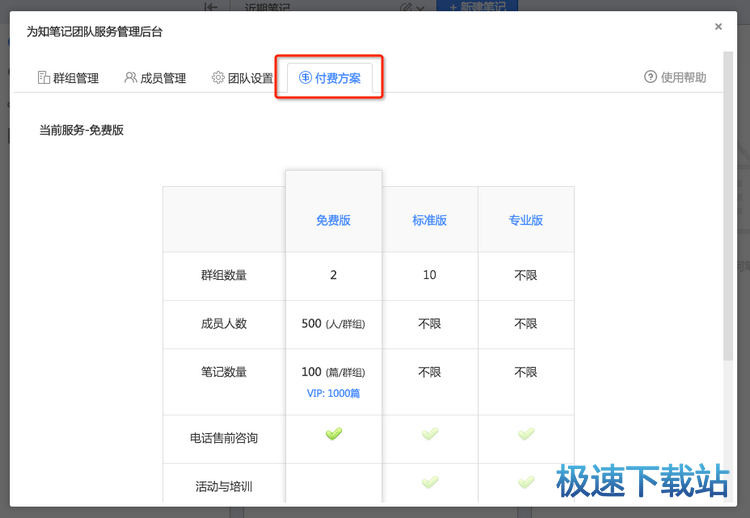The image size is (750, 518).
Task: Click the dialog's vertical scrollbar
Action: pyautogui.click(x=728, y=206)
